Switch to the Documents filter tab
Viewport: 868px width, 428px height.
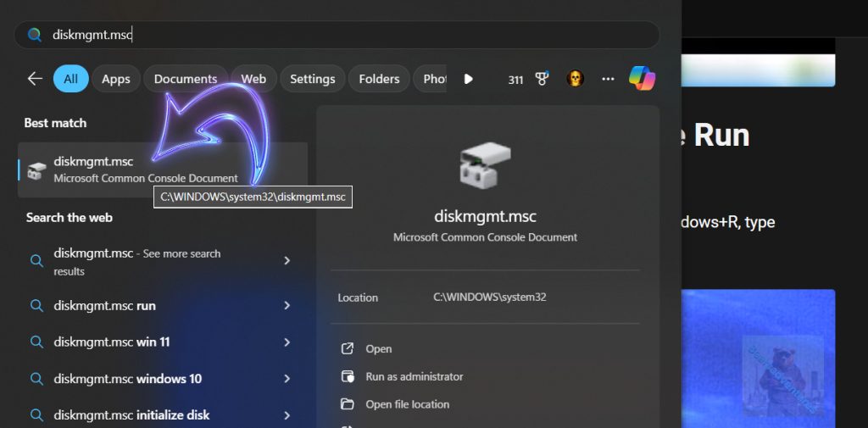click(x=186, y=79)
